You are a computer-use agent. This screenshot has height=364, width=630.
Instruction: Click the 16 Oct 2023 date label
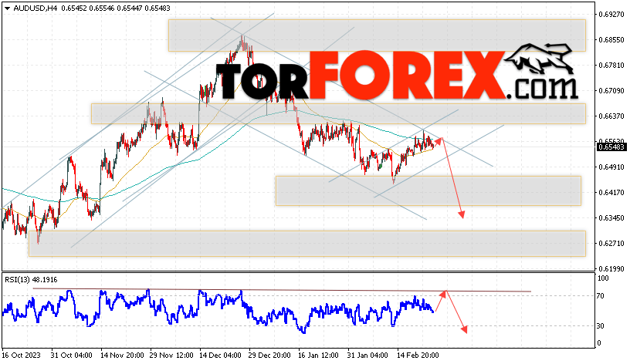click(22, 356)
